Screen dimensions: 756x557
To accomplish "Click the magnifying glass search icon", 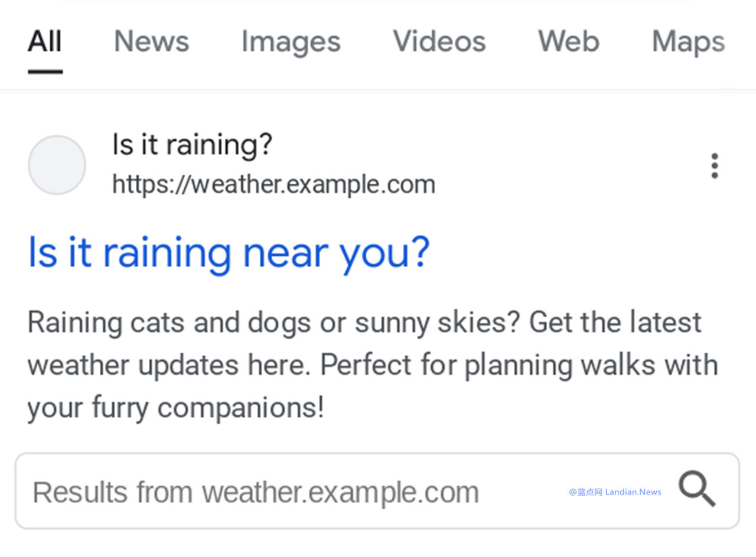I will coord(697,490).
